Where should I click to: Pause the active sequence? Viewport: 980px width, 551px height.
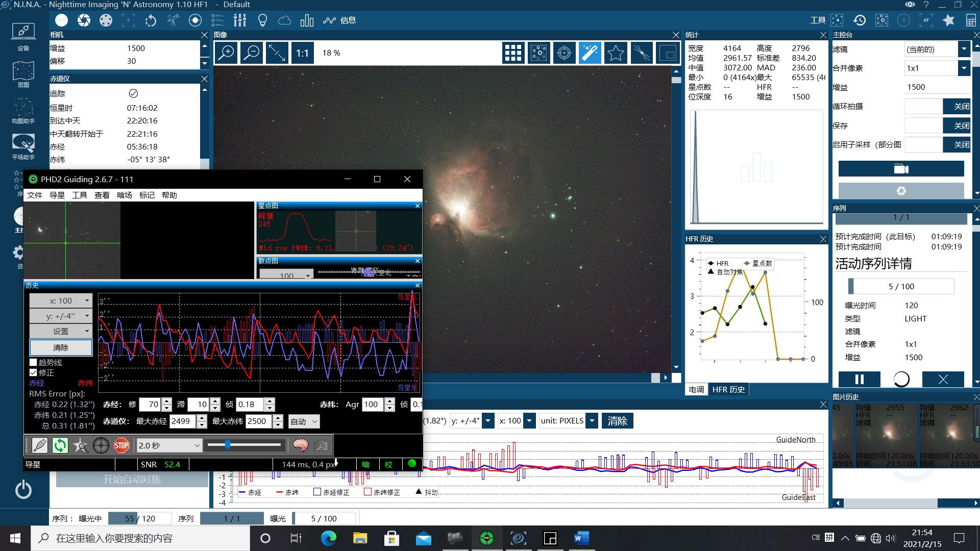click(859, 379)
